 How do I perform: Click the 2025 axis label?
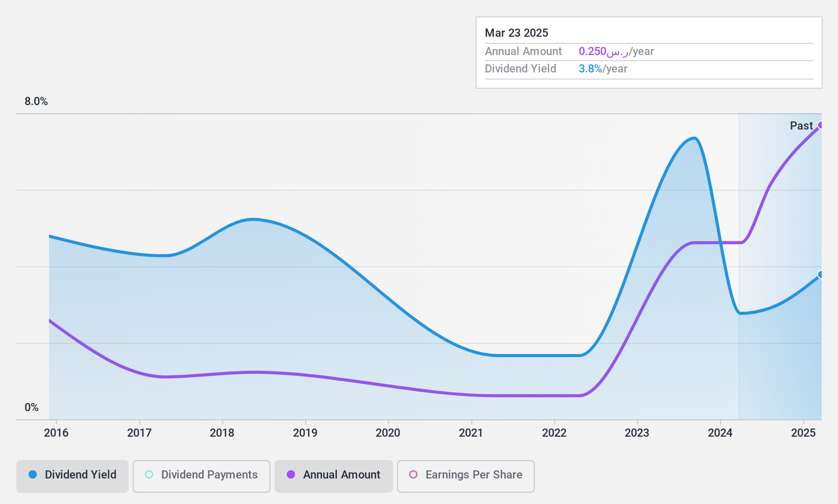[803, 433]
